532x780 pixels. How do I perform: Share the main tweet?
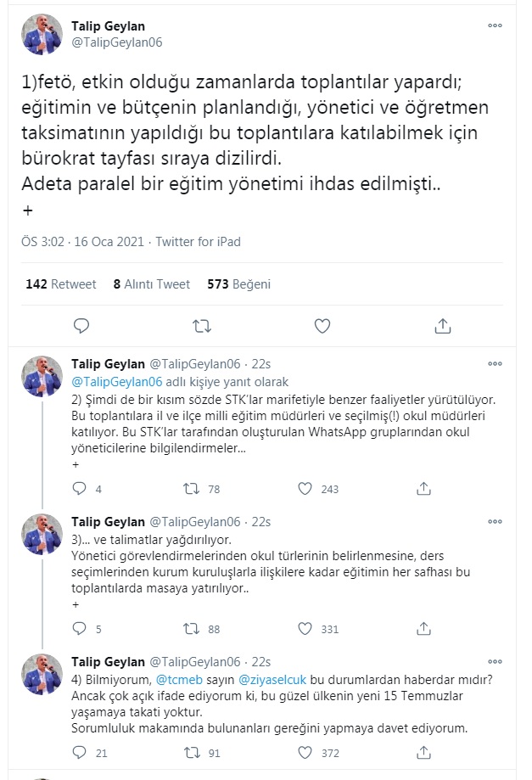(442, 326)
